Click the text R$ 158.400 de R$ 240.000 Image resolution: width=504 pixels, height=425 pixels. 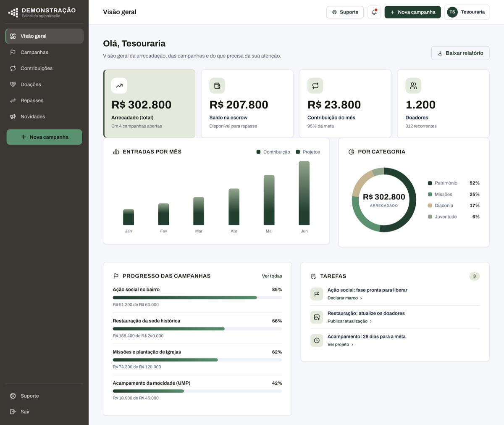[x=138, y=336]
